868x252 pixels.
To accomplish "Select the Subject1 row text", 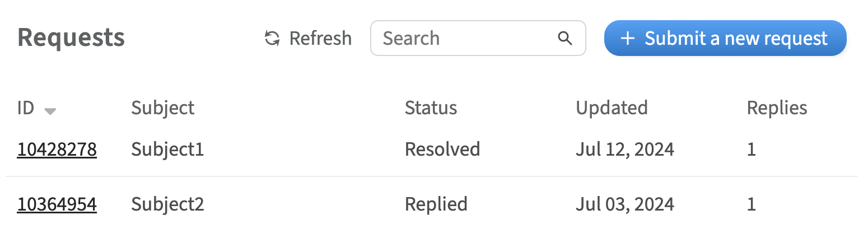I will pos(167,149).
